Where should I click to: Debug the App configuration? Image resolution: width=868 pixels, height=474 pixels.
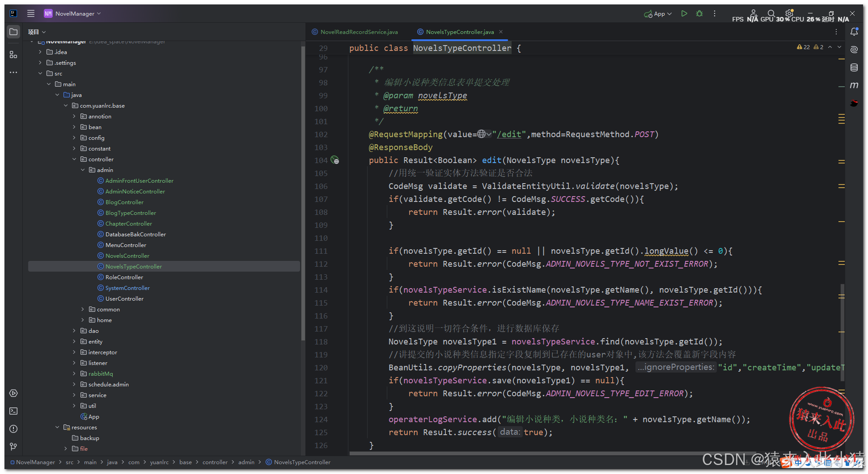(x=699, y=14)
